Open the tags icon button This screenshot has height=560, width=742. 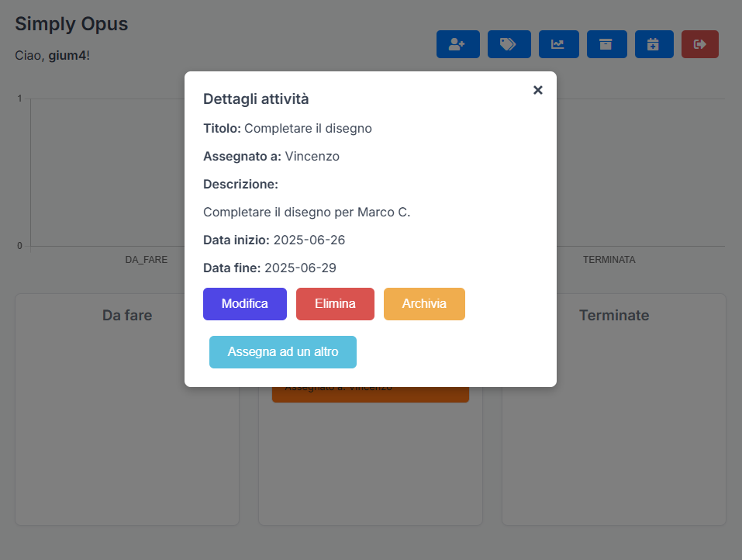click(x=509, y=44)
